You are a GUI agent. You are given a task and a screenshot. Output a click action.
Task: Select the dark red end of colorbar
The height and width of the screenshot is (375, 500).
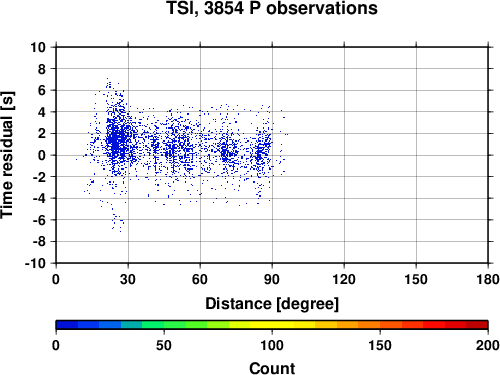pos(477,325)
